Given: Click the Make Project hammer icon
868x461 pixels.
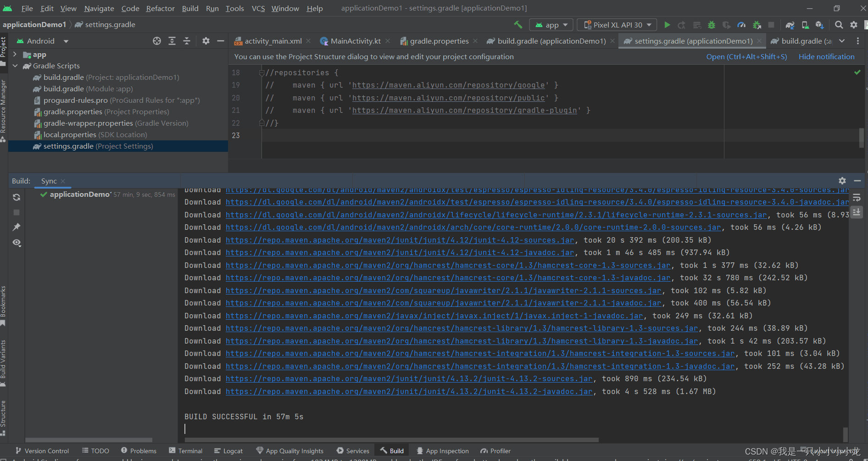Looking at the screenshot, I should coord(517,24).
